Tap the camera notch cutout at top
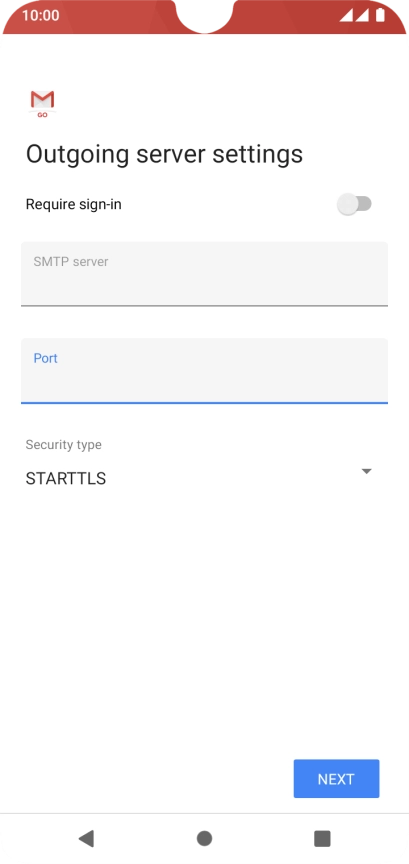This screenshot has height=864, width=409. point(204,15)
